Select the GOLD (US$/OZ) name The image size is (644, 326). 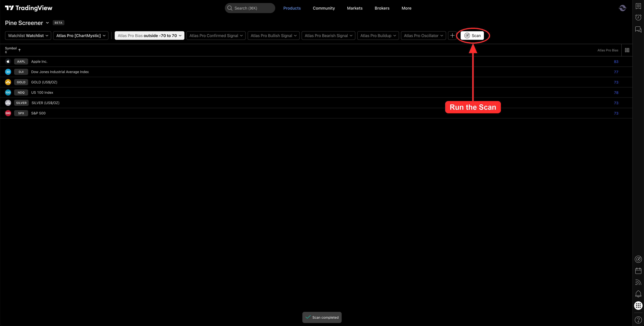click(x=44, y=82)
